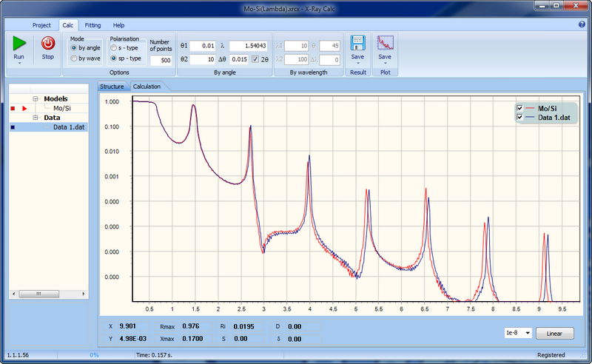The width and height of the screenshot is (592, 364).
Task: Click the θ1 start angle field
Action: [x=202, y=46]
